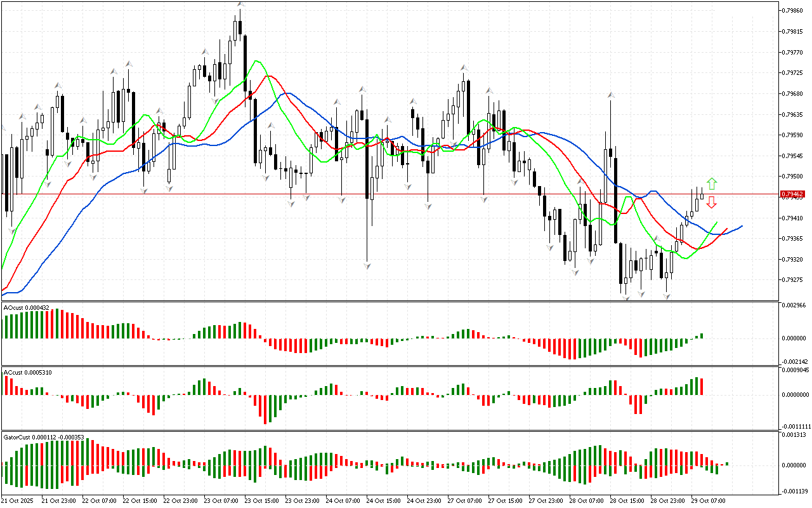Click the 0.79860 level on the price scale
The height and width of the screenshot is (508, 812).
pos(792,11)
